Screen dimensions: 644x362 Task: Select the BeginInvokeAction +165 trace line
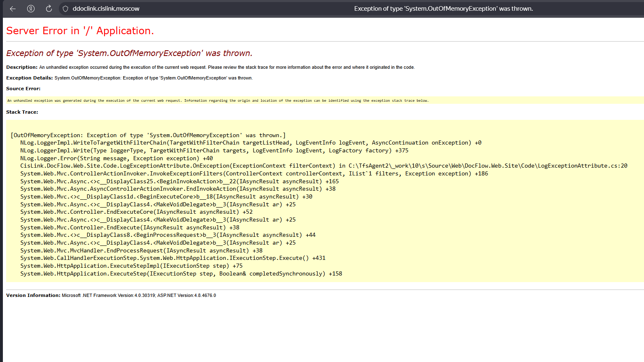[179, 181]
